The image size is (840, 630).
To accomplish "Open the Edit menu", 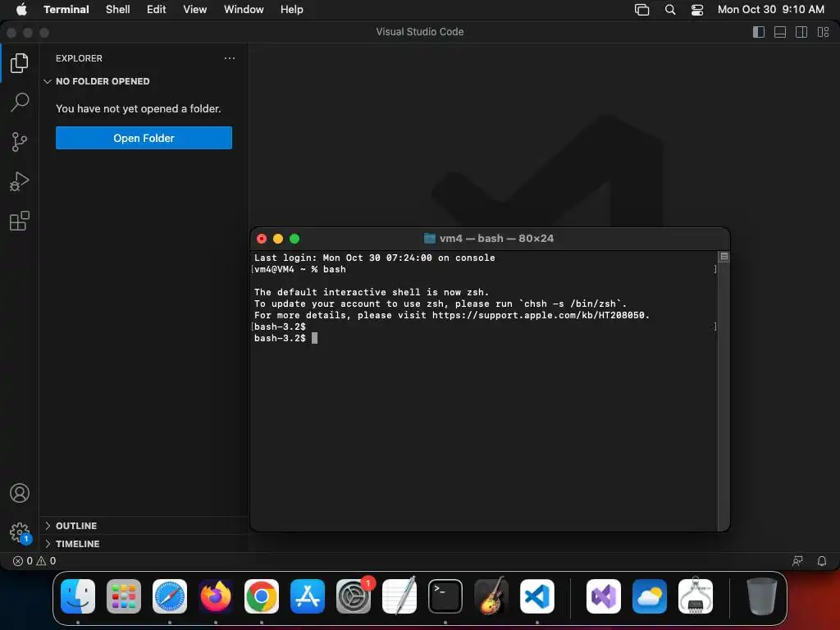I will click(157, 9).
